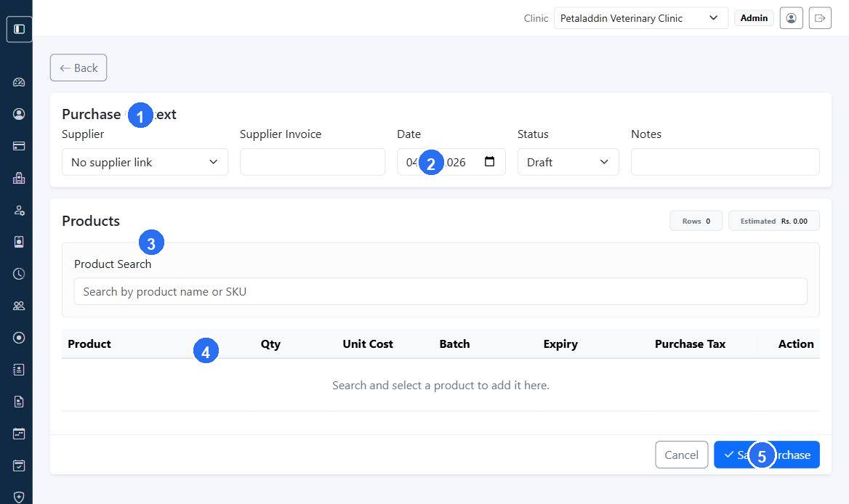The image size is (849, 504).
Task: Click the Cancel button
Action: click(x=681, y=455)
